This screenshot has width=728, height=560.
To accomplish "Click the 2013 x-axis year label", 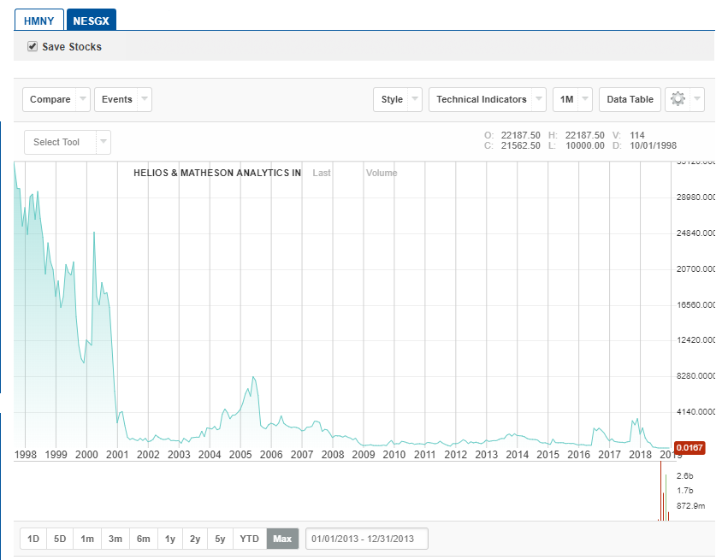I will (x=487, y=455).
